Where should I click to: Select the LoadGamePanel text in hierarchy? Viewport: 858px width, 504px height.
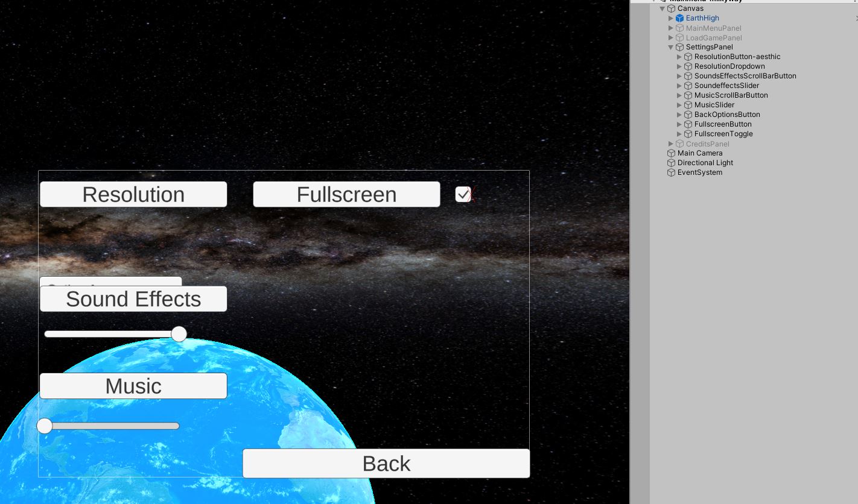point(714,38)
